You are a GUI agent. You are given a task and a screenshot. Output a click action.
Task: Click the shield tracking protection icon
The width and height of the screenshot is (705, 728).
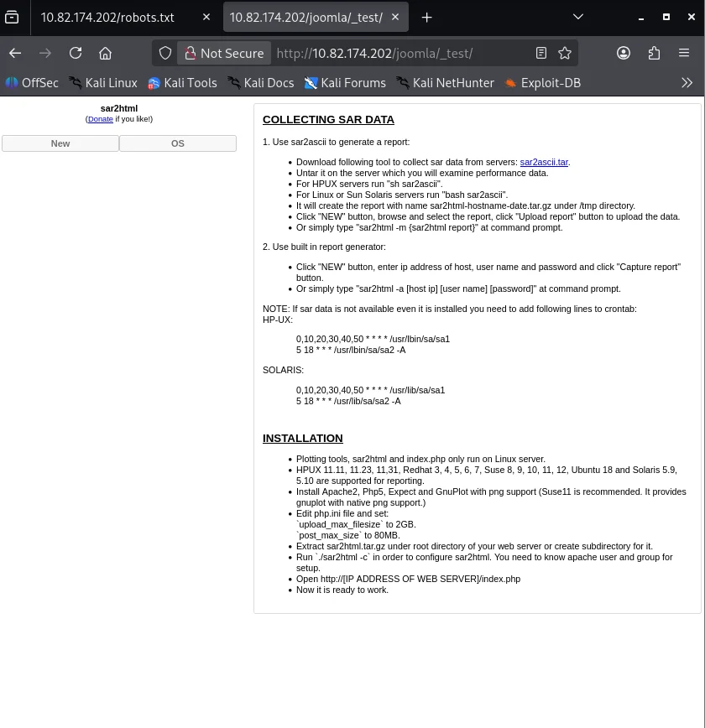pos(165,53)
